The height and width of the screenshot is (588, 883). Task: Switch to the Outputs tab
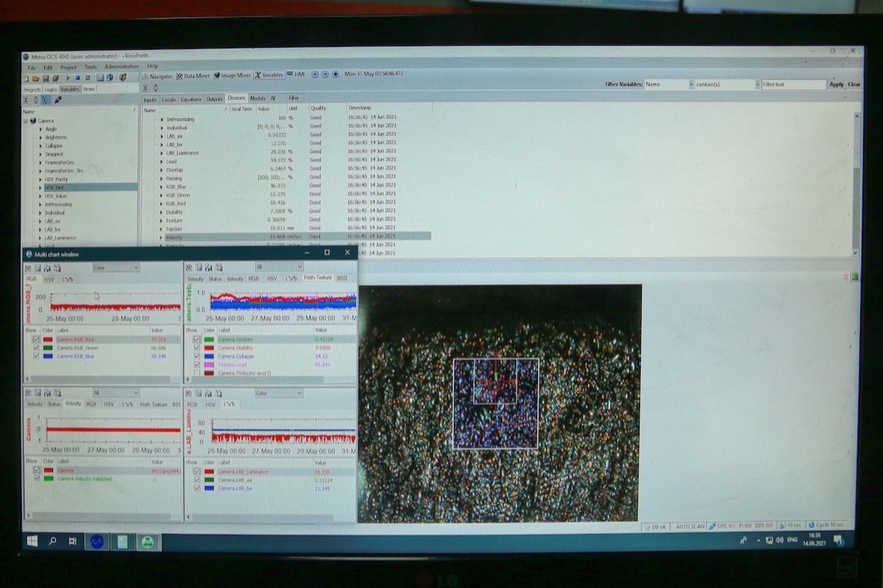click(214, 98)
